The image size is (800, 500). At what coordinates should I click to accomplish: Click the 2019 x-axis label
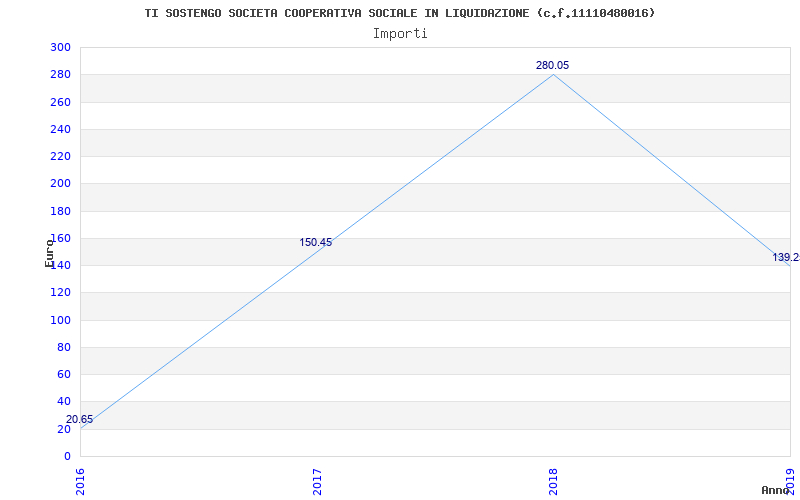tap(790, 481)
